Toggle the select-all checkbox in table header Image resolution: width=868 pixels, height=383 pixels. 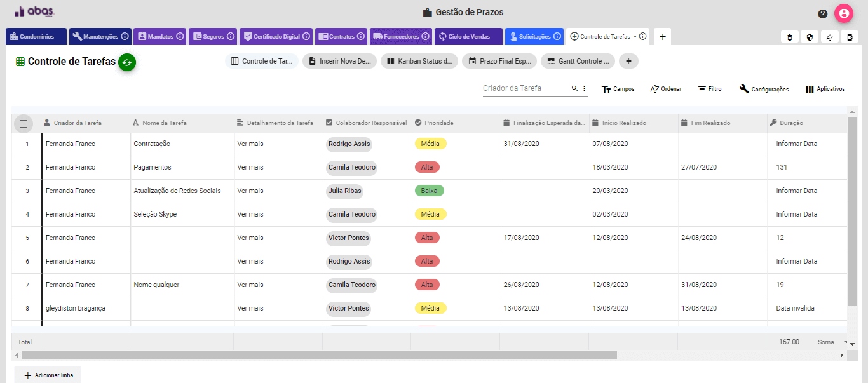coord(24,123)
